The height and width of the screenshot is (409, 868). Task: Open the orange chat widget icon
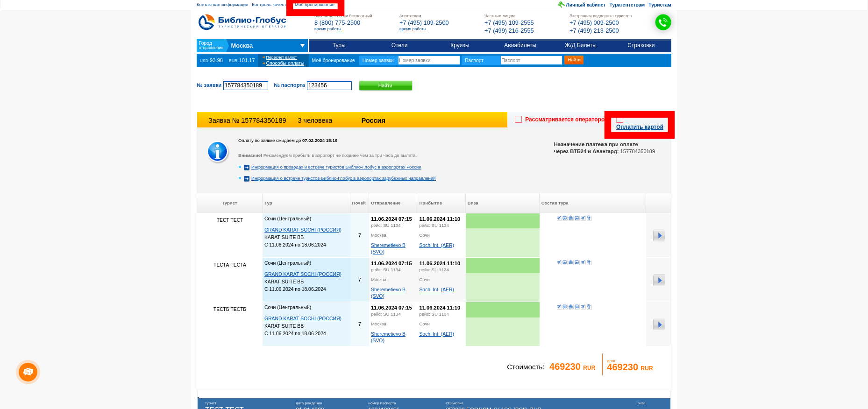(x=28, y=372)
